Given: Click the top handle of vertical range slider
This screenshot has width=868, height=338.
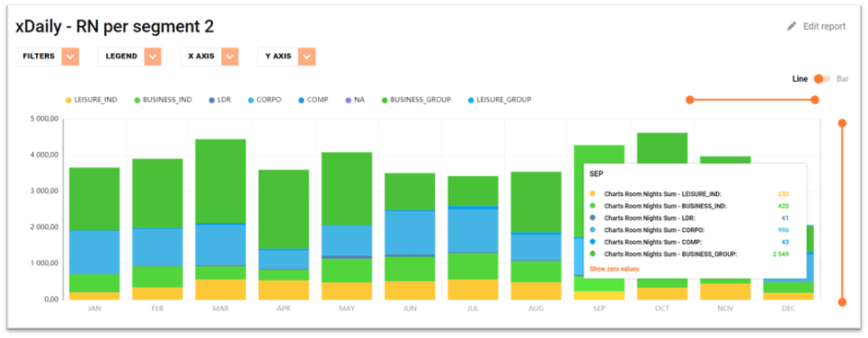Looking at the screenshot, I should (x=842, y=123).
